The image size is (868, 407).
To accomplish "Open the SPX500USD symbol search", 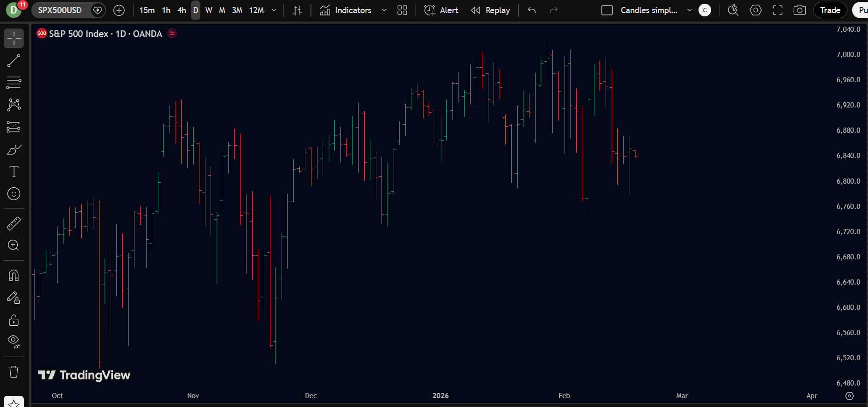I will [x=60, y=10].
